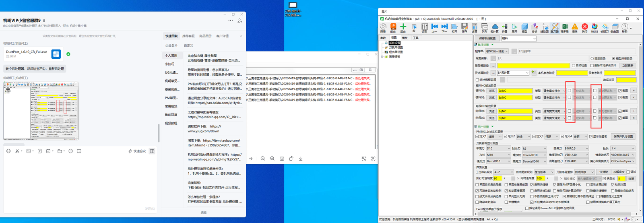The width and height of the screenshot is (644, 223).
Task: Open the 平底刀 D10 dropdown
Action: [x=498, y=149]
